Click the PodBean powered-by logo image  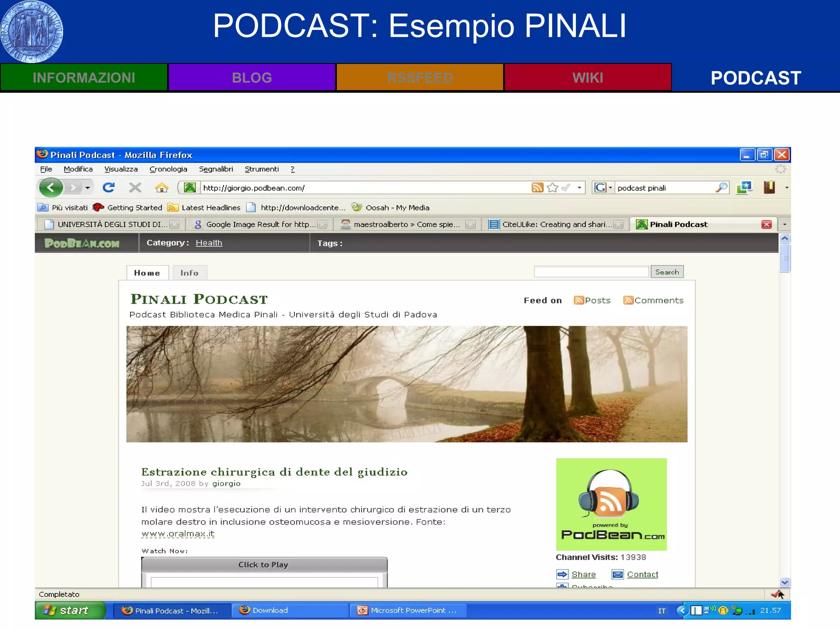point(611,504)
